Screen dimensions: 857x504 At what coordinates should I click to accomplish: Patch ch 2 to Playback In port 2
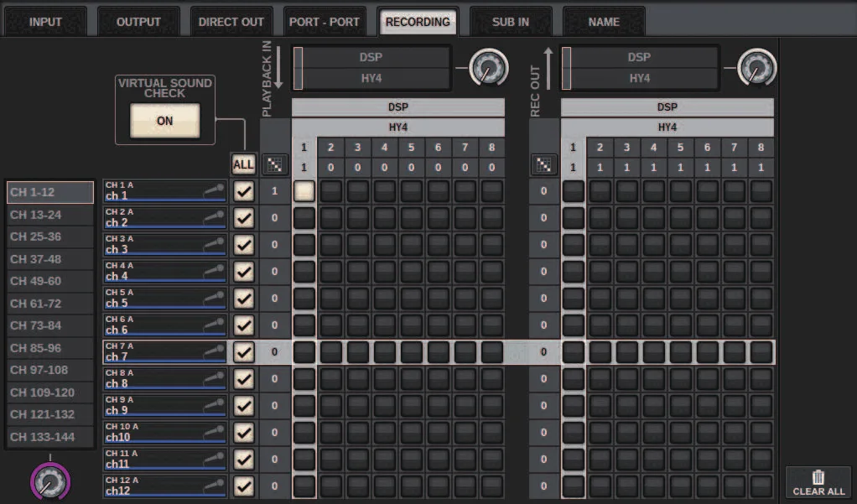pyautogui.click(x=330, y=218)
